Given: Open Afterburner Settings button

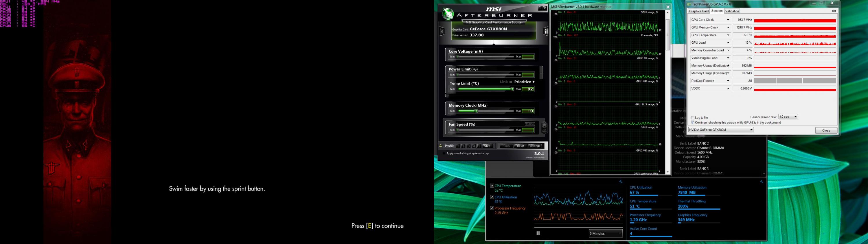Looking at the screenshot, I should (535, 146).
